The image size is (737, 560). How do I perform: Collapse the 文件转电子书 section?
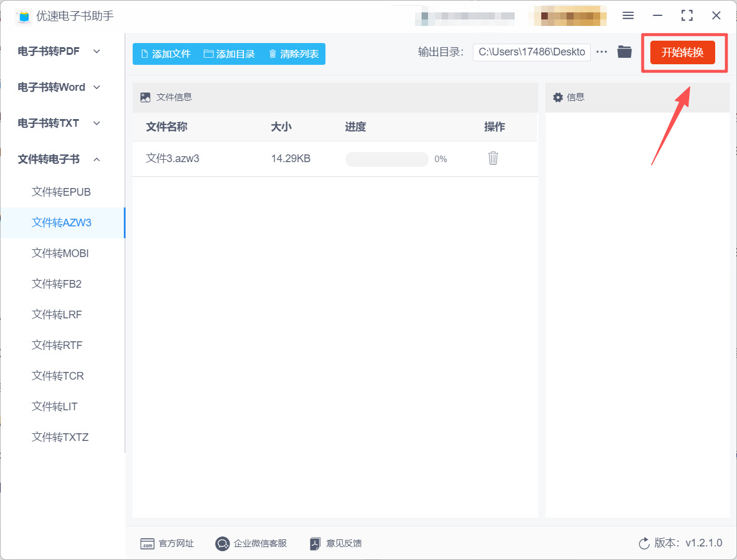[x=59, y=159]
